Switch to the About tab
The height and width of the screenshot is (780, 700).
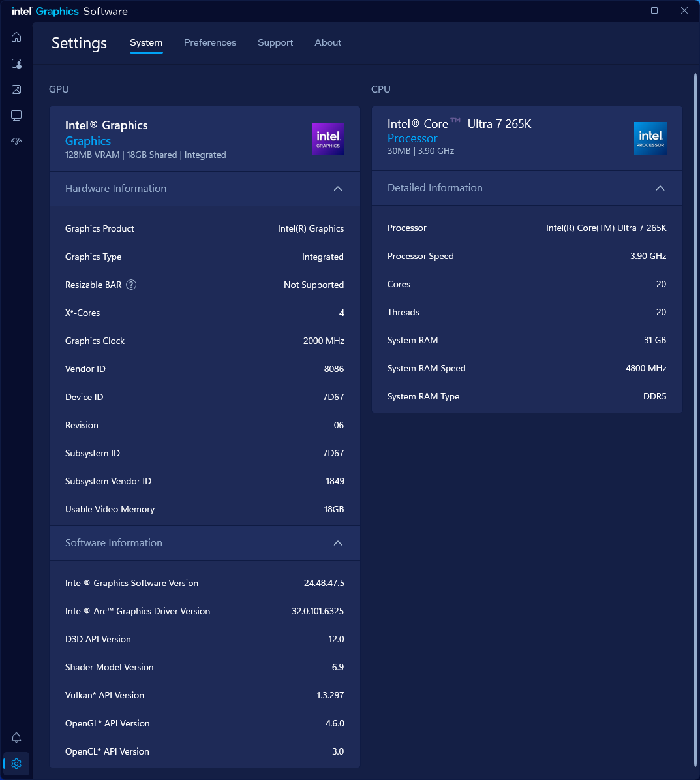(x=327, y=43)
